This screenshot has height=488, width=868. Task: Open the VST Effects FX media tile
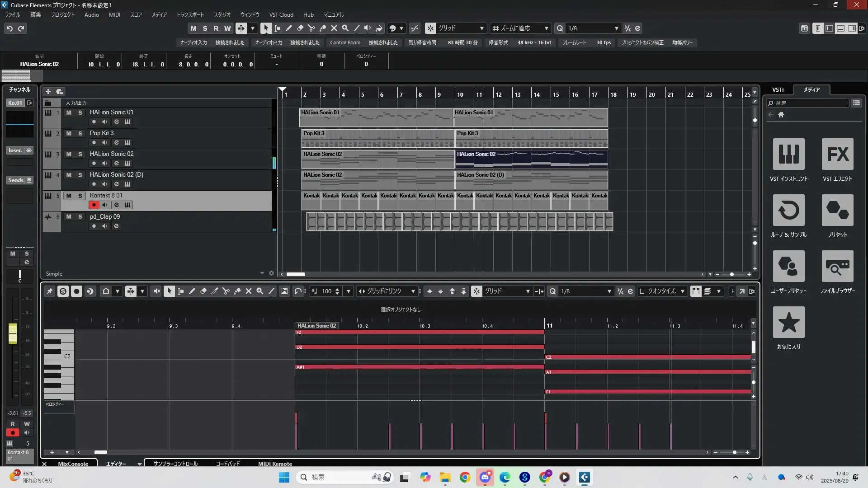coord(837,154)
